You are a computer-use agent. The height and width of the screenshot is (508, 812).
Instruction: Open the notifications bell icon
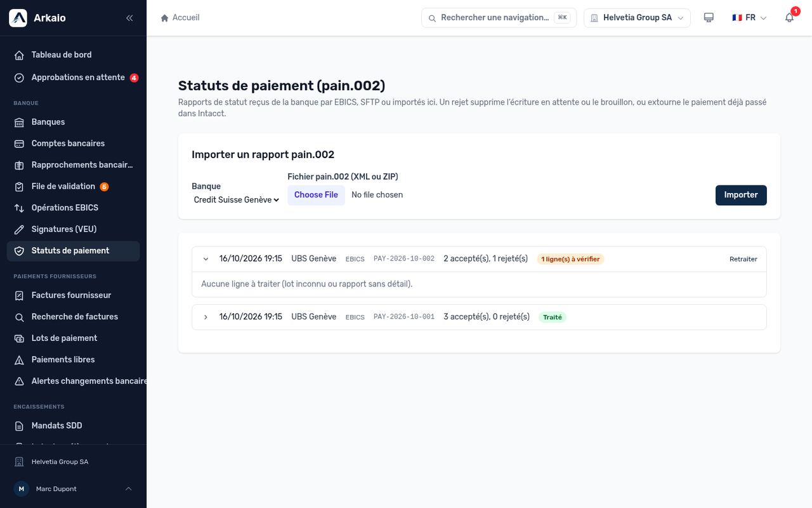[789, 18]
